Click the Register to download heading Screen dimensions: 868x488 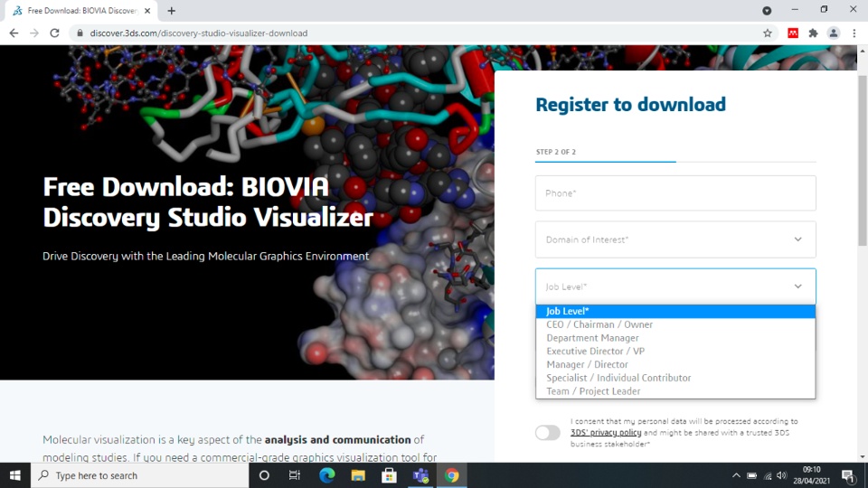pyautogui.click(x=630, y=105)
